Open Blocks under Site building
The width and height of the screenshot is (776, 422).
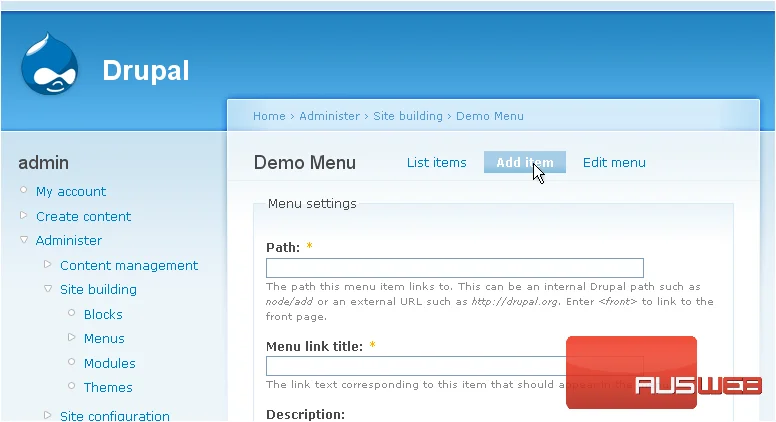point(103,315)
